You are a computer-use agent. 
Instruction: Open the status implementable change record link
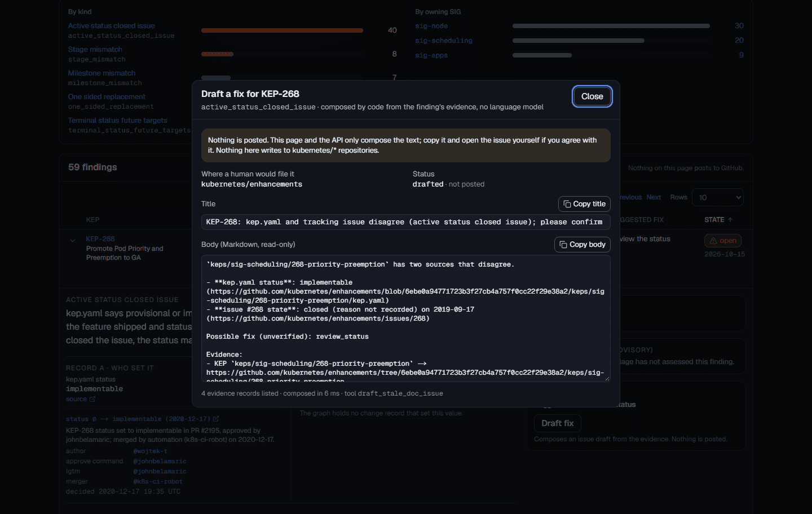pyautogui.click(x=142, y=419)
